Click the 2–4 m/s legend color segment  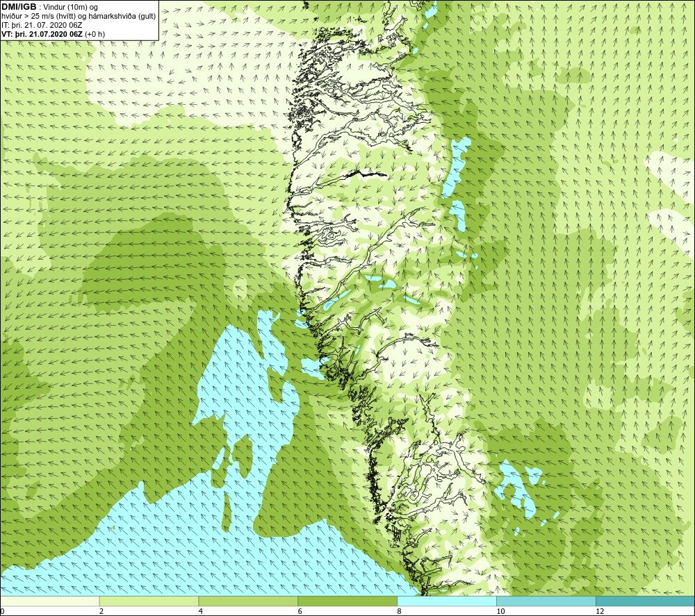click(149, 601)
